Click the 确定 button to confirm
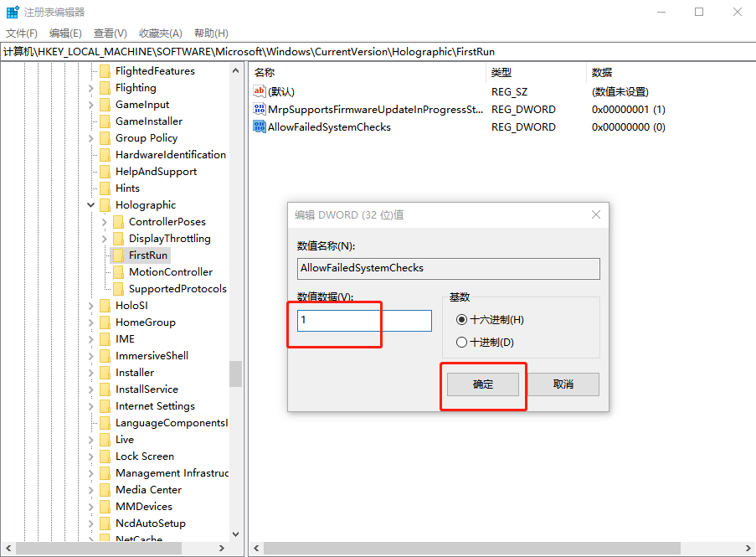Image resolution: width=756 pixels, height=557 pixels. pos(483,384)
